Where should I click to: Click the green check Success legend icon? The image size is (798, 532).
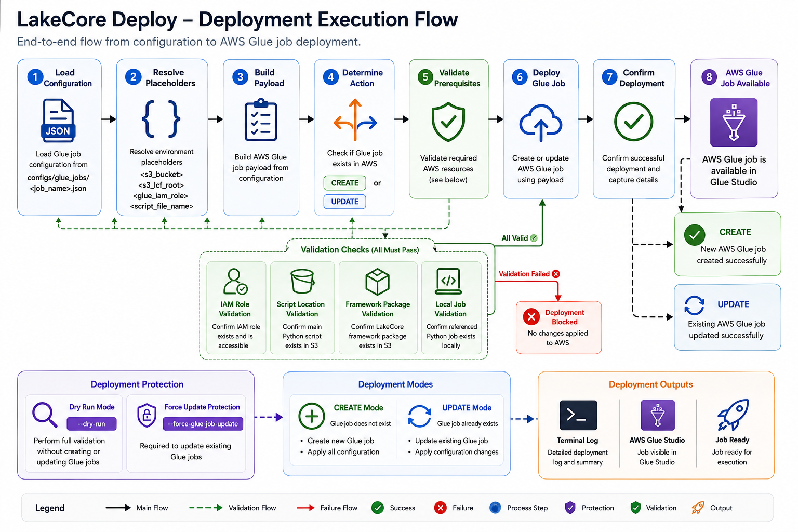point(378,508)
